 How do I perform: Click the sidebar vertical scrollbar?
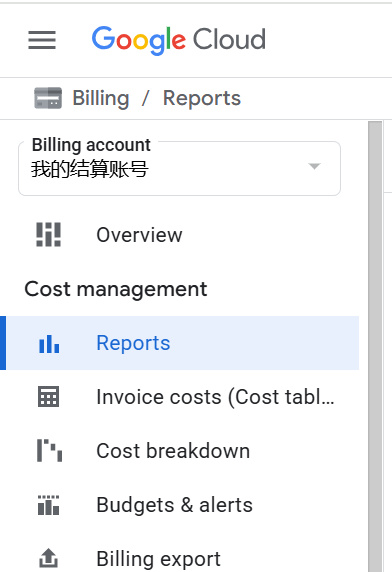pos(375,346)
